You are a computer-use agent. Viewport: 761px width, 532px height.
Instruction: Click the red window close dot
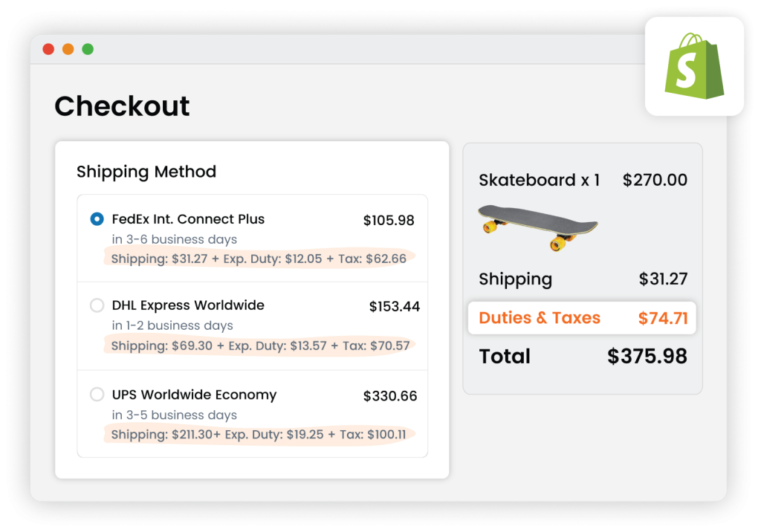(x=48, y=49)
